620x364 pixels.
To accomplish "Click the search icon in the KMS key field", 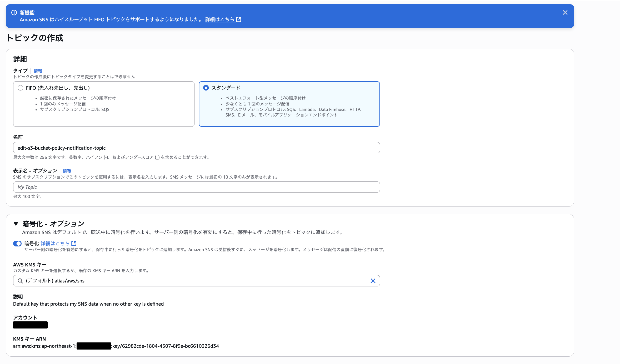I will [x=20, y=281].
